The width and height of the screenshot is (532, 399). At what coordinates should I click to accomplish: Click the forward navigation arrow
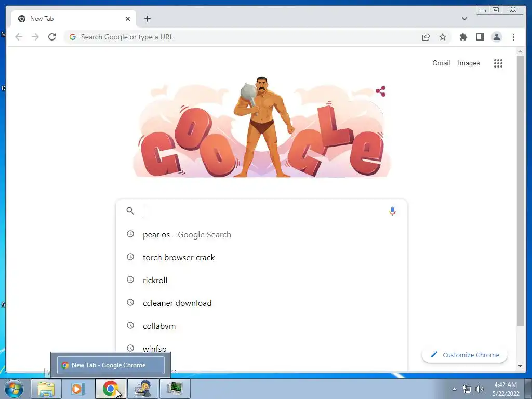click(35, 37)
